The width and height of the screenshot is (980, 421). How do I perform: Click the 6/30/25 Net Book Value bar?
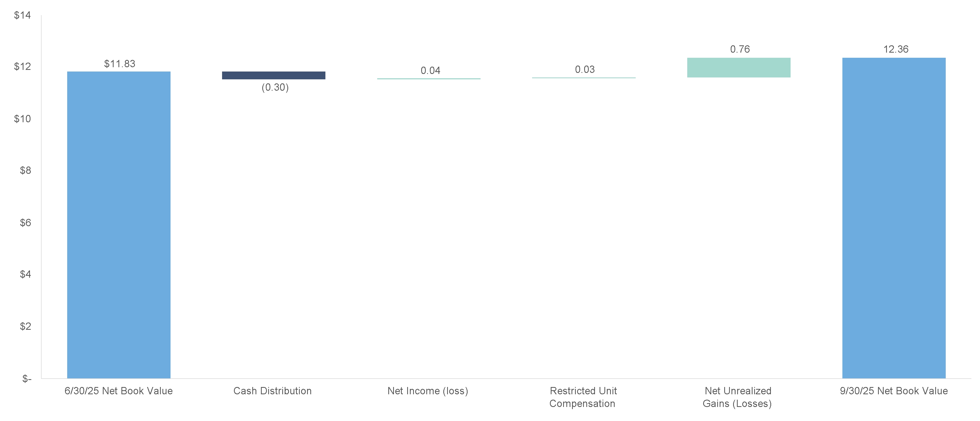click(x=119, y=225)
